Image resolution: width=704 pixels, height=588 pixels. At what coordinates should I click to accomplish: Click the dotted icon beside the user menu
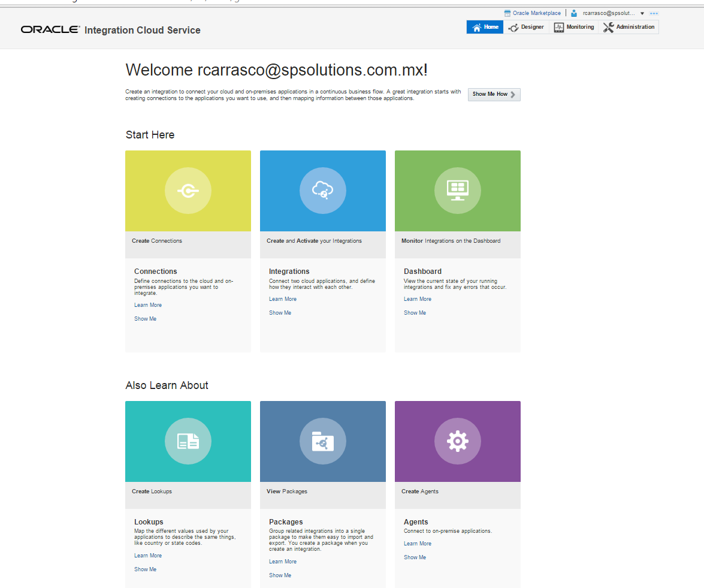coord(654,13)
